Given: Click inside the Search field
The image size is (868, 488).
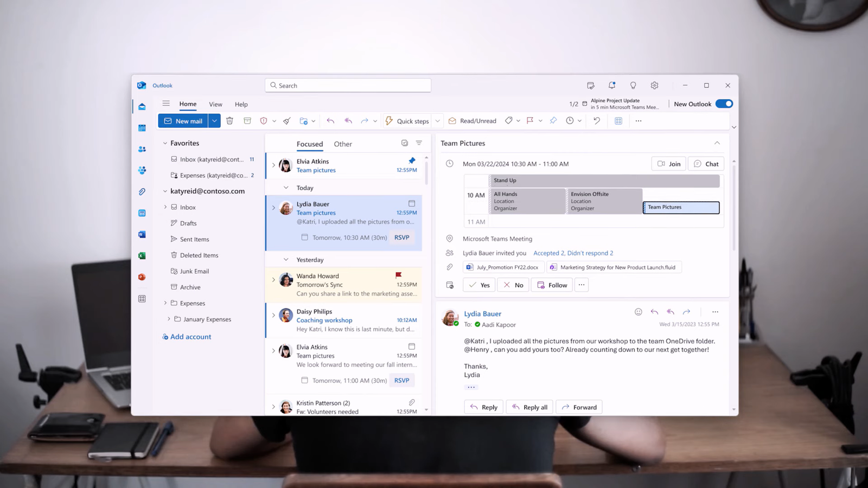Looking at the screenshot, I should coord(347,85).
